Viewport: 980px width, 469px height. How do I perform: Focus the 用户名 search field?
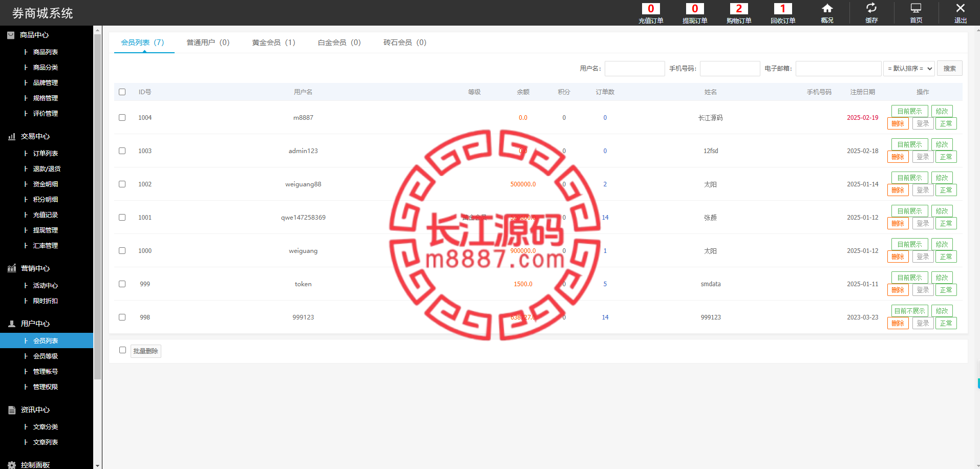pos(634,69)
